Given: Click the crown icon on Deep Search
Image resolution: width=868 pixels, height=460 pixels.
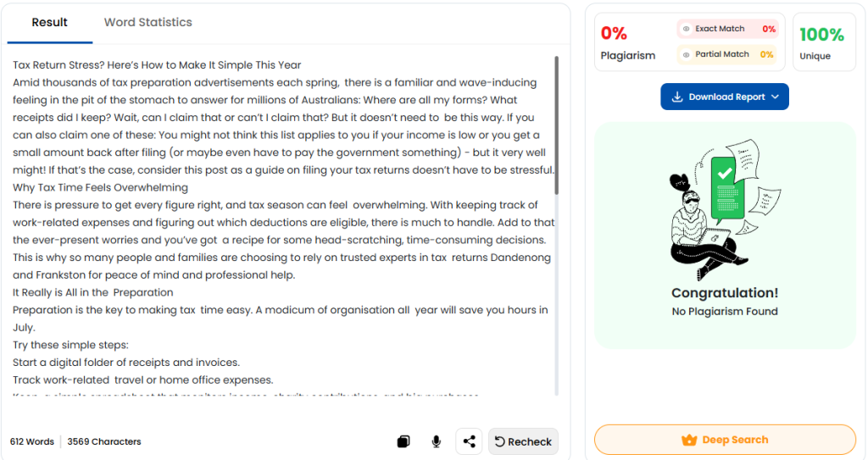Looking at the screenshot, I should (689, 441).
